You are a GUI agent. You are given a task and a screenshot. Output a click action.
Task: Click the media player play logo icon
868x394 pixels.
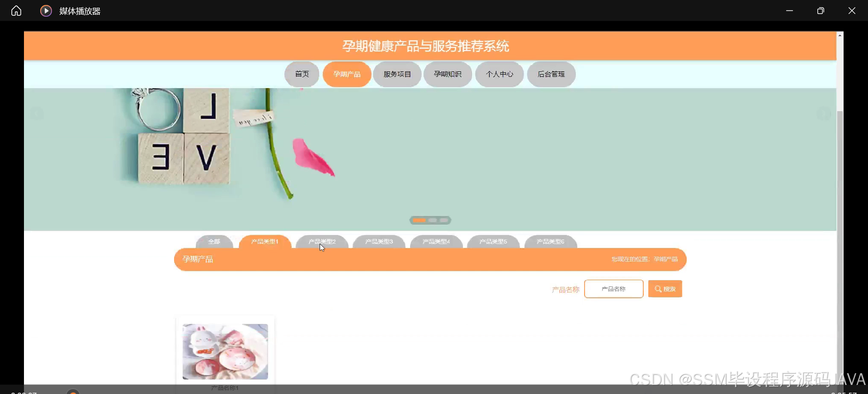tap(46, 11)
